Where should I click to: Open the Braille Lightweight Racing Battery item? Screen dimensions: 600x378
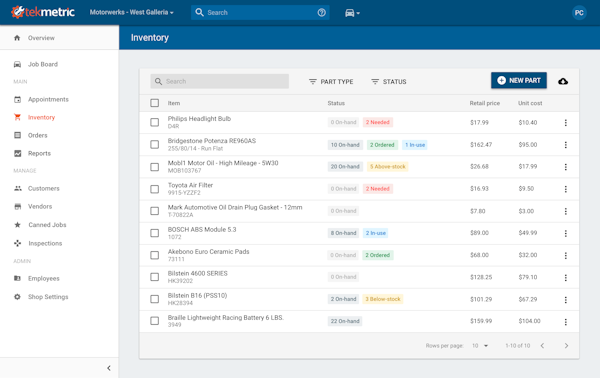pos(225,318)
